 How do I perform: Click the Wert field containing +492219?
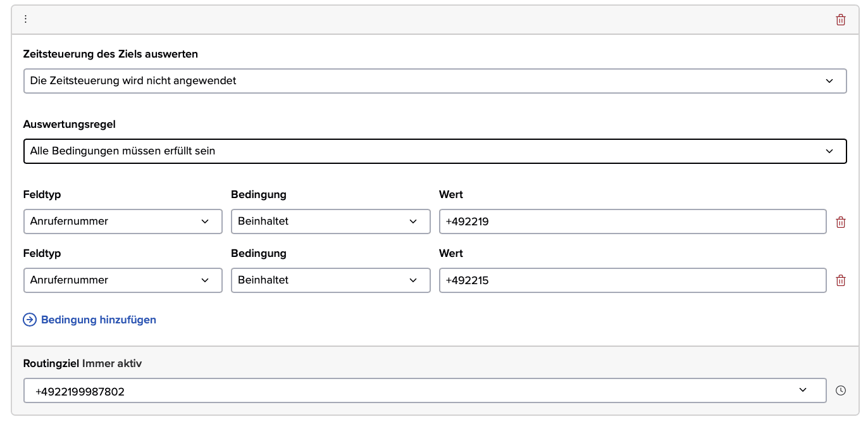pyautogui.click(x=633, y=221)
